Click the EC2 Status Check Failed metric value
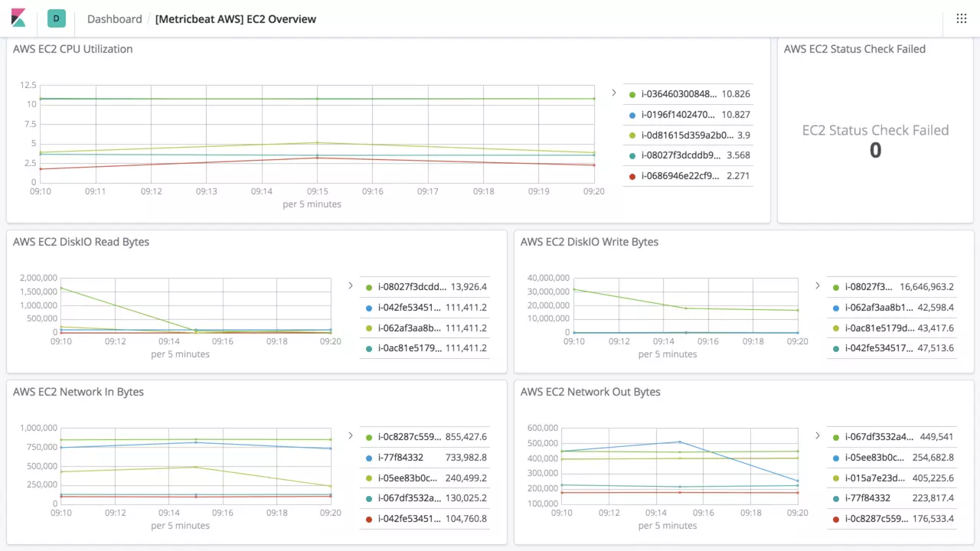980x551 pixels. [x=875, y=151]
